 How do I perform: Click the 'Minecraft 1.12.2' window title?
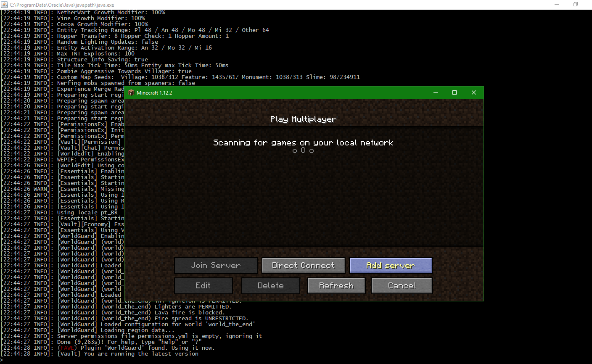pos(154,92)
